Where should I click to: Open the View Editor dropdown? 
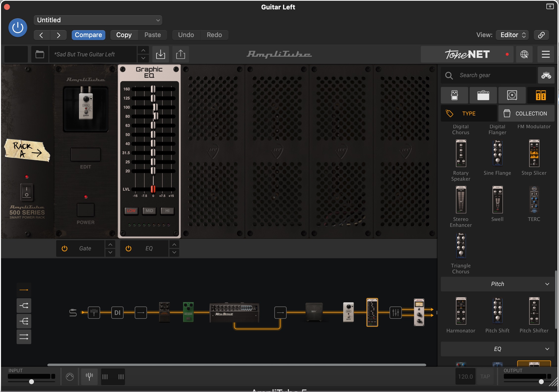(512, 35)
